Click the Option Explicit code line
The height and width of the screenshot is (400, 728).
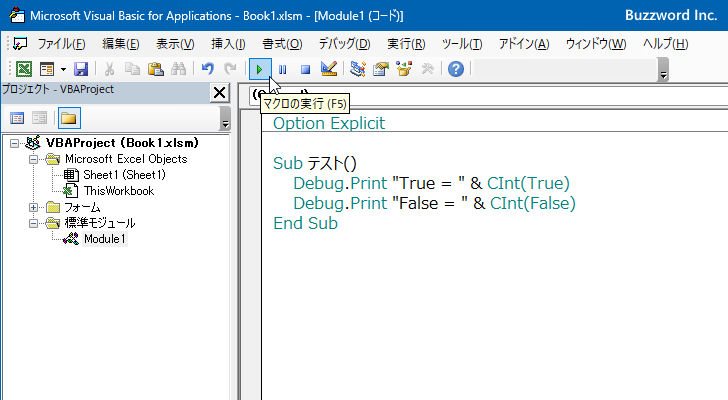coord(329,123)
